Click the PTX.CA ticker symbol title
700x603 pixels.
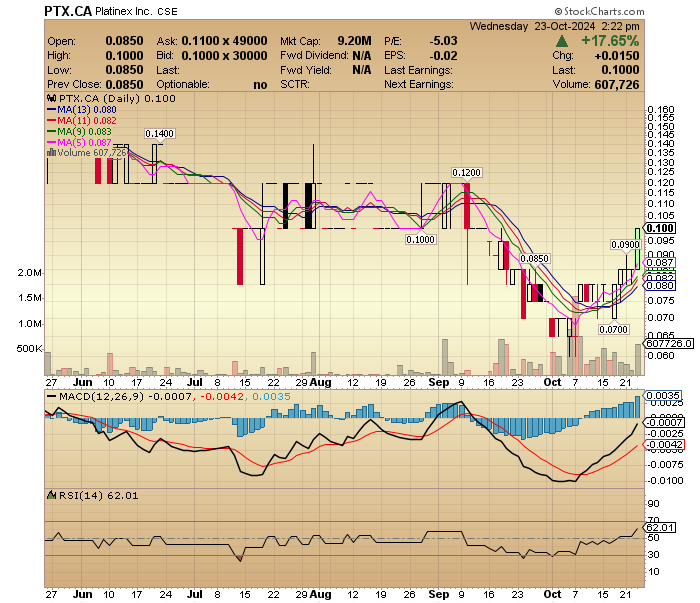click(x=68, y=11)
